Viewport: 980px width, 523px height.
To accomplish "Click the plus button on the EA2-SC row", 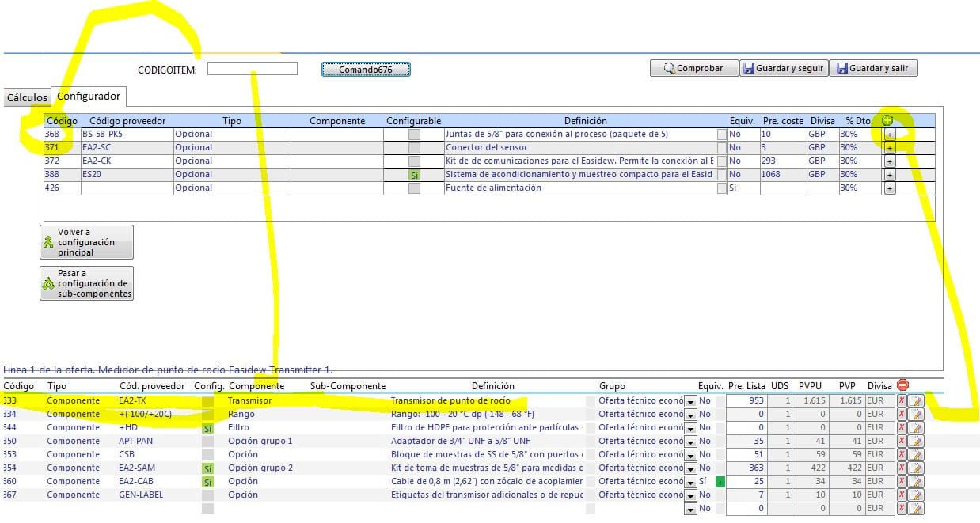I will click(x=889, y=148).
